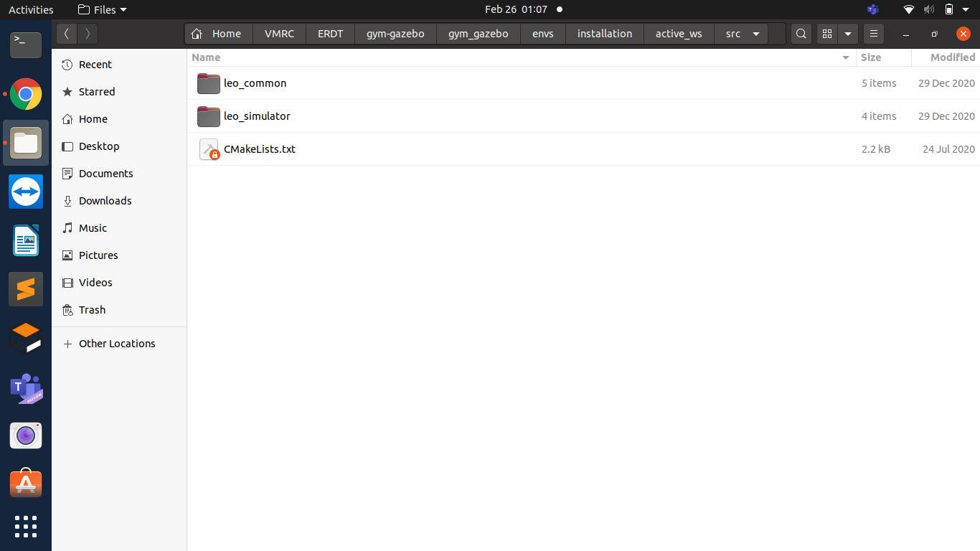Go forward with the forward arrow
The width and height of the screenshot is (980, 551).
pyautogui.click(x=88, y=34)
